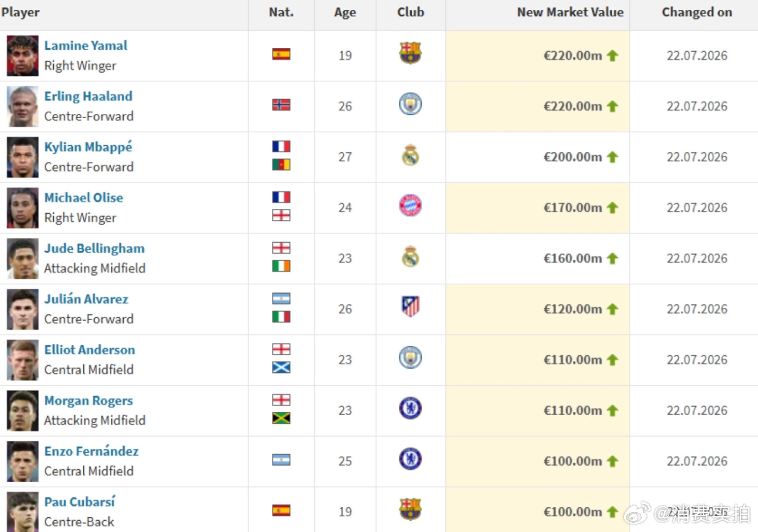Sort by the New Market Value header
The height and width of the screenshot is (532, 758).
[x=570, y=12]
